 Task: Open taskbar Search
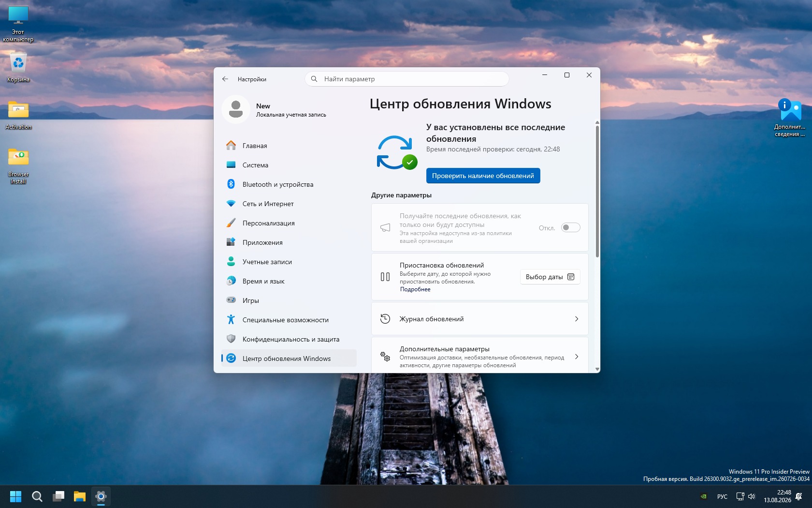(x=37, y=496)
